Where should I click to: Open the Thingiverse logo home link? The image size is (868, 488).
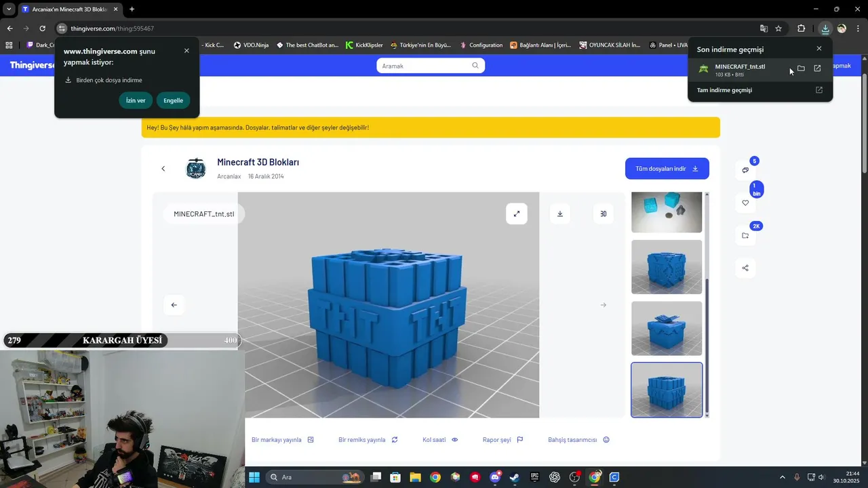(33, 65)
